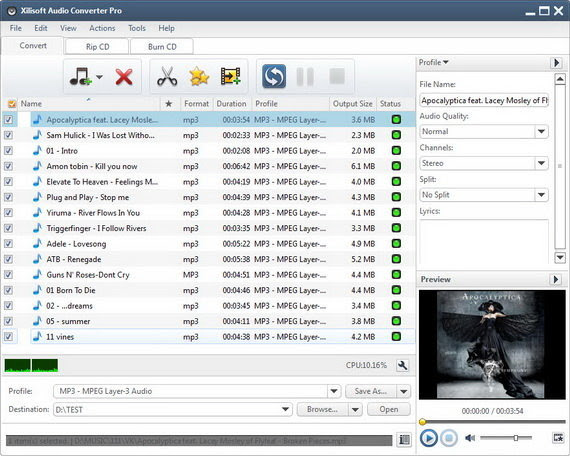Screen dimensions: 570x456
Task: Open the Save As arrow dropdown
Action: coord(404,391)
